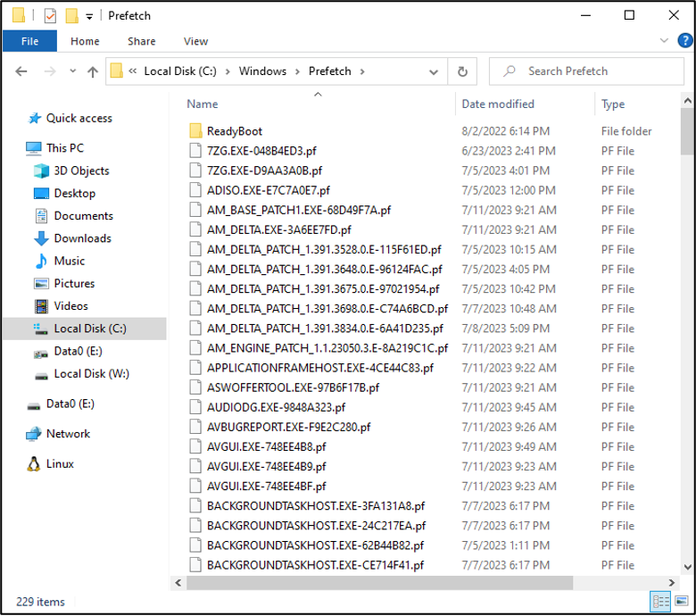The height and width of the screenshot is (616, 696).
Task: Open the File tab
Action: 29,41
